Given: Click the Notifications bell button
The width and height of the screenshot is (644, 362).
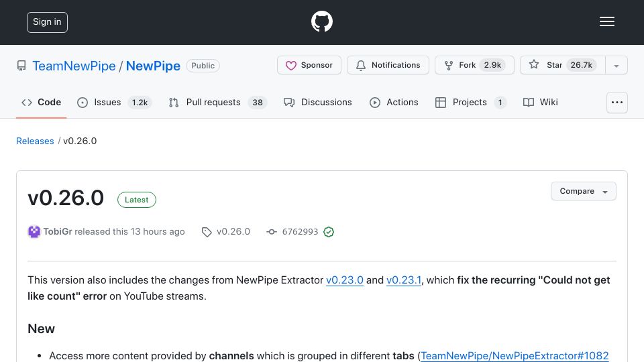Looking at the screenshot, I should [388, 65].
